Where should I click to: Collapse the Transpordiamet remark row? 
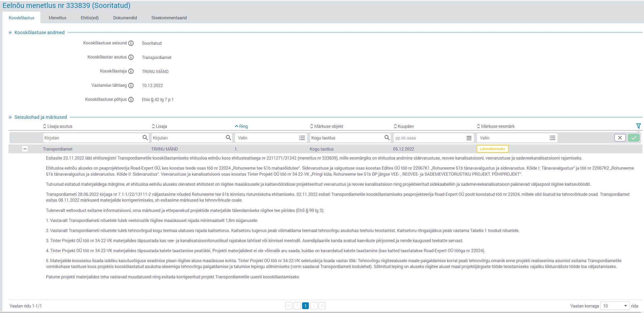pos(25,149)
